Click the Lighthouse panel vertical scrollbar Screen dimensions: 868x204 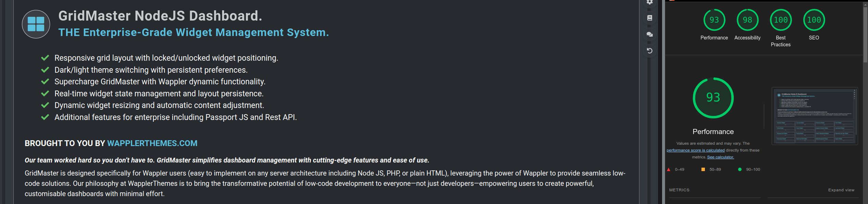pyautogui.click(x=865, y=34)
